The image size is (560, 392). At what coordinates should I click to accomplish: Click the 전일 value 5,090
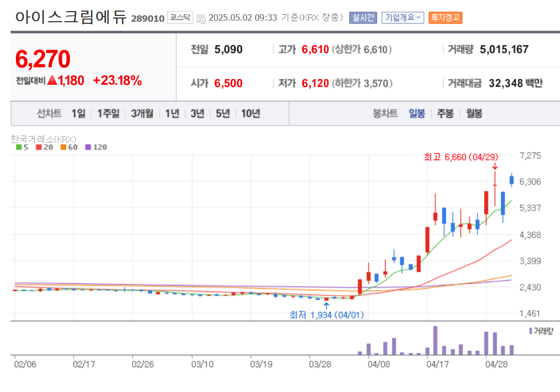coord(228,49)
